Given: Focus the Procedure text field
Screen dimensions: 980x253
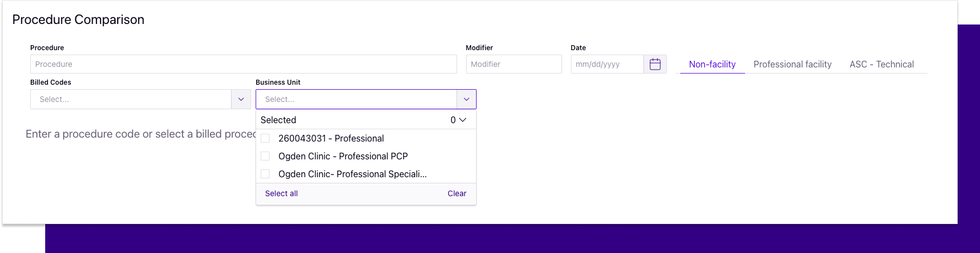Looking at the screenshot, I should pos(243,64).
